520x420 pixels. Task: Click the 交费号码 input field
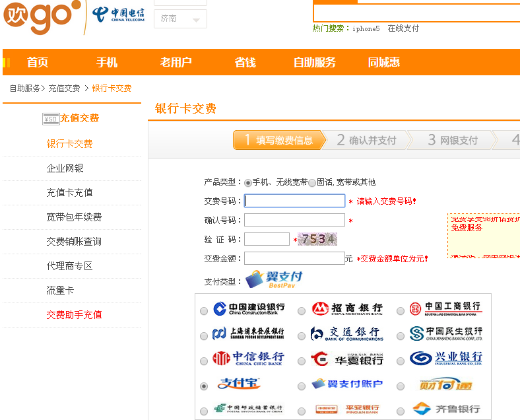[x=294, y=201]
